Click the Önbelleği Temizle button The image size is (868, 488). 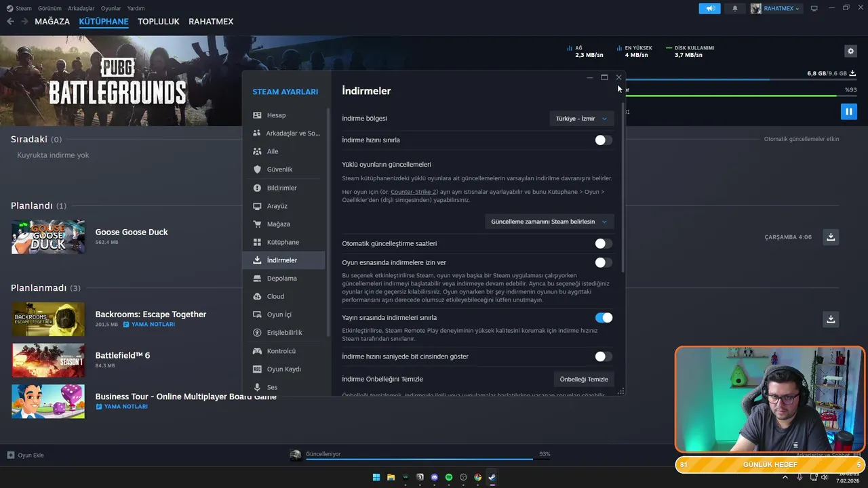tap(584, 379)
